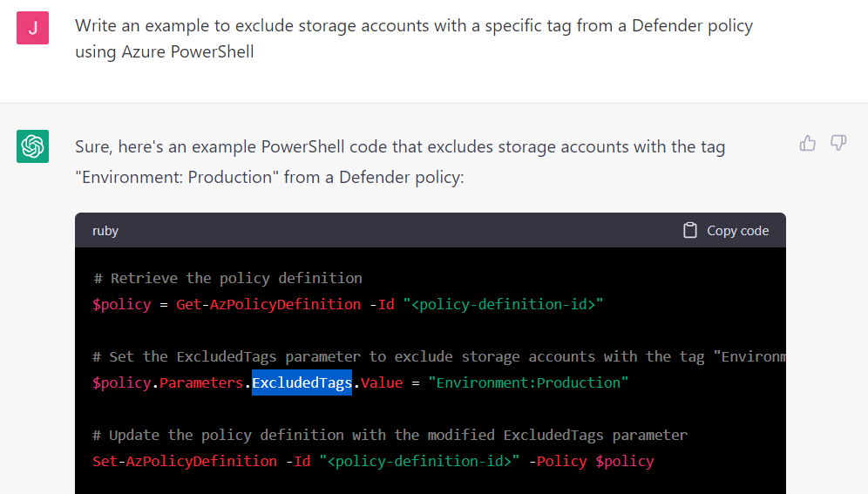Click the ChatGPT logo avatar
The image size is (868, 494).
tap(32, 146)
